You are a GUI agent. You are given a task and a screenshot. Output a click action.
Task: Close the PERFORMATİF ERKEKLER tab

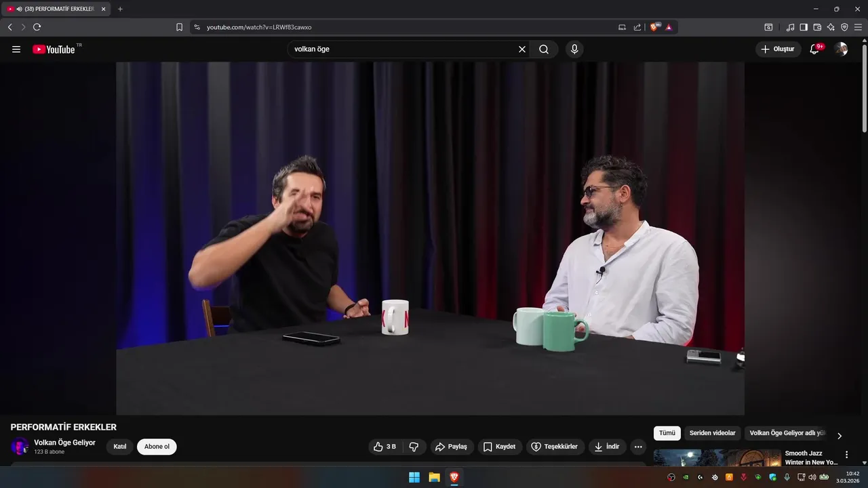pyautogui.click(x=104, y=9)
